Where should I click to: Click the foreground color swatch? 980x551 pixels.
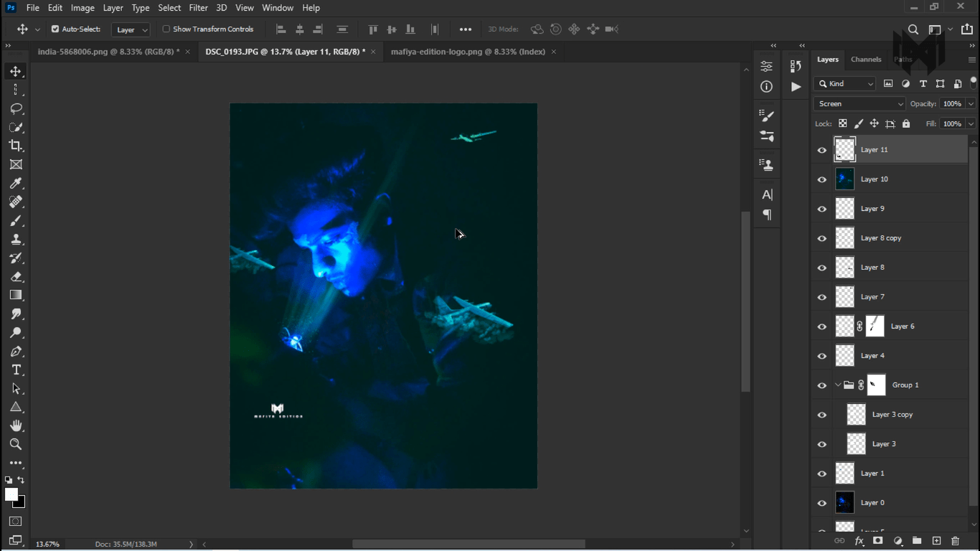click(x=11, y=494)
